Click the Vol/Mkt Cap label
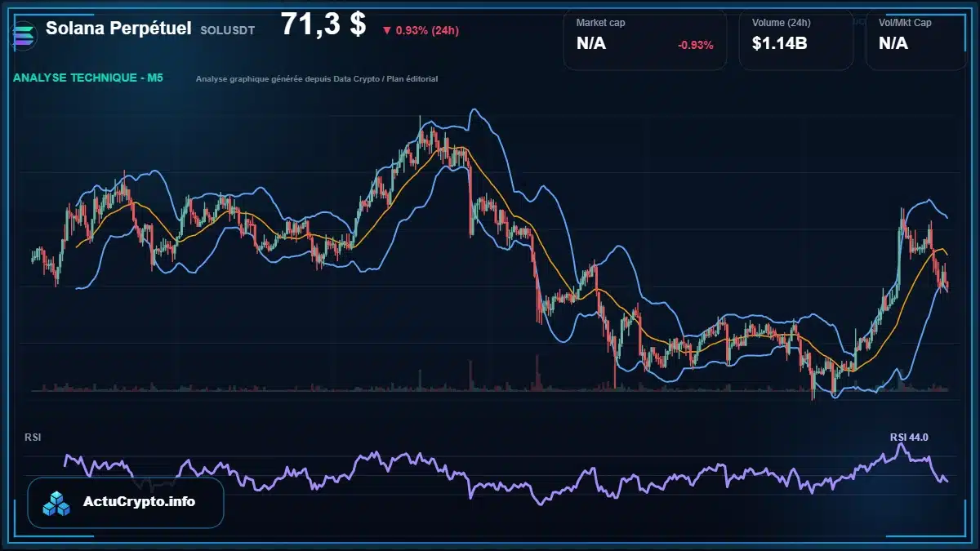Viewport: 980px width, 551px height. 905,23
